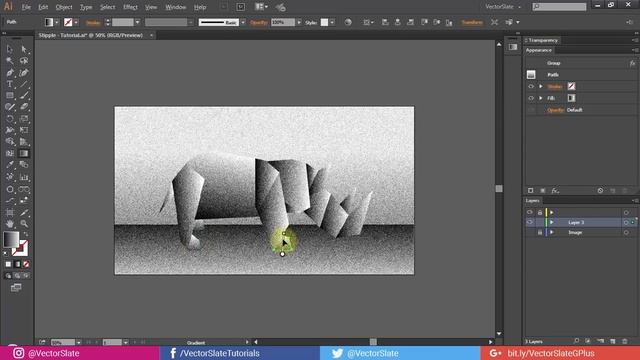Toggle lock on the top layer
The image size is (640, 360).
540,212
